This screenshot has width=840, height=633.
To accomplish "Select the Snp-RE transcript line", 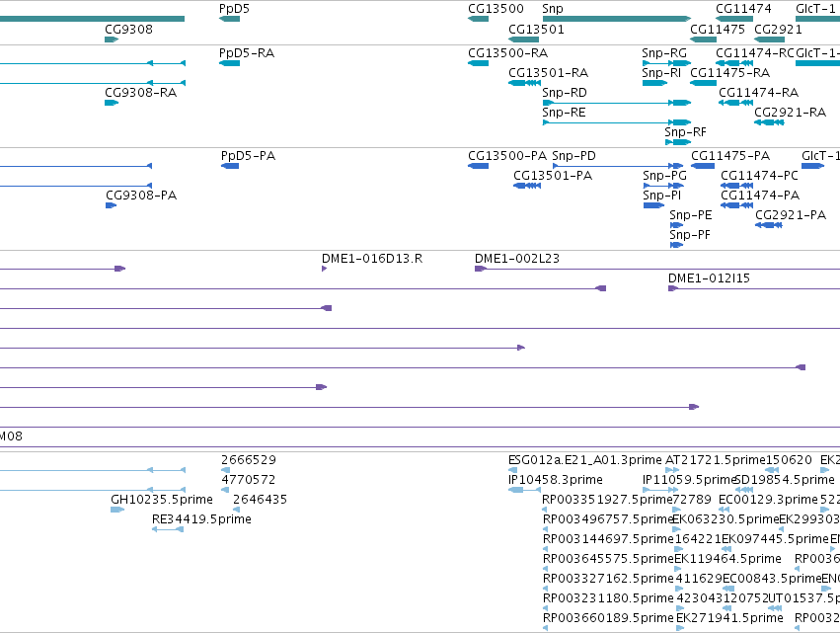I will [x=617, y=122].
